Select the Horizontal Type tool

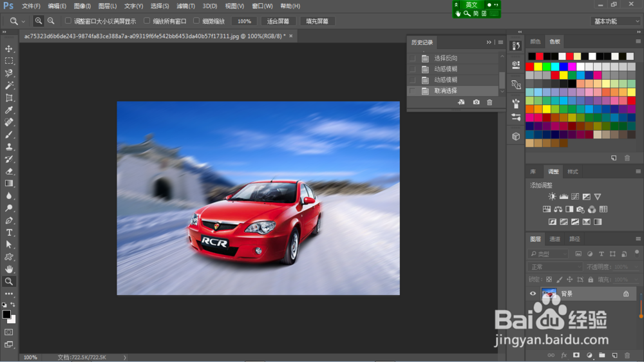(x=8, y=233)
